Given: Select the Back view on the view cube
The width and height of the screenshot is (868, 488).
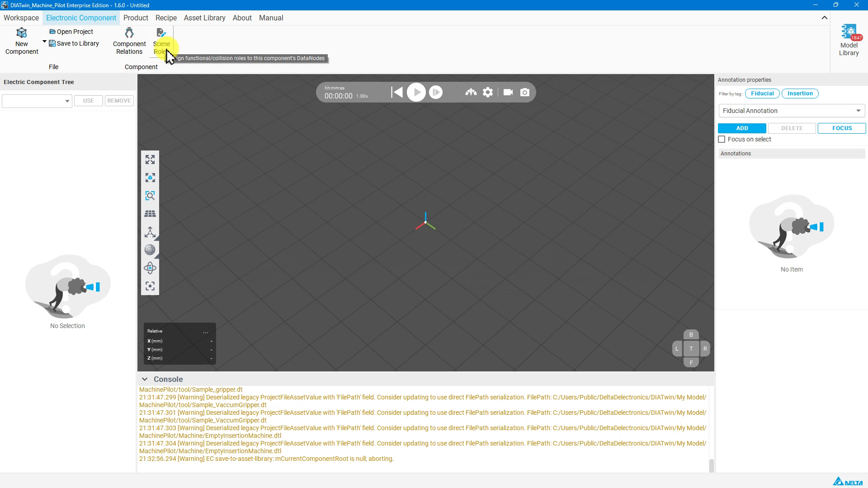Looking at the screenshot, I should click(x=691, y=335).
